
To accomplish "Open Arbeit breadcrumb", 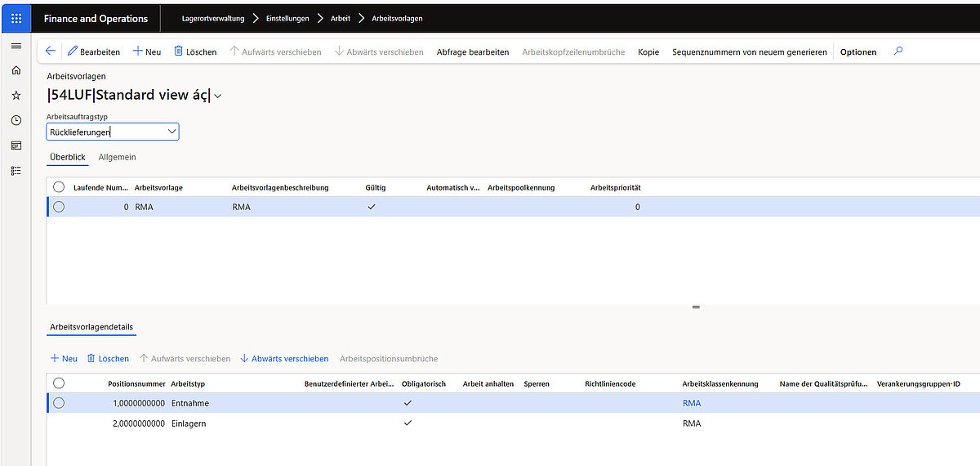I will coord(341,18).
